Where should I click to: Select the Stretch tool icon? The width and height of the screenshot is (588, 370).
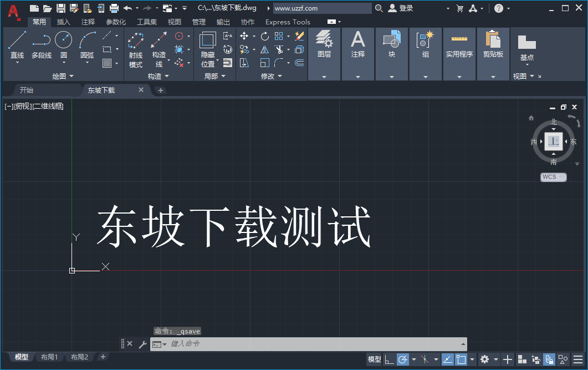pos(244,63)
